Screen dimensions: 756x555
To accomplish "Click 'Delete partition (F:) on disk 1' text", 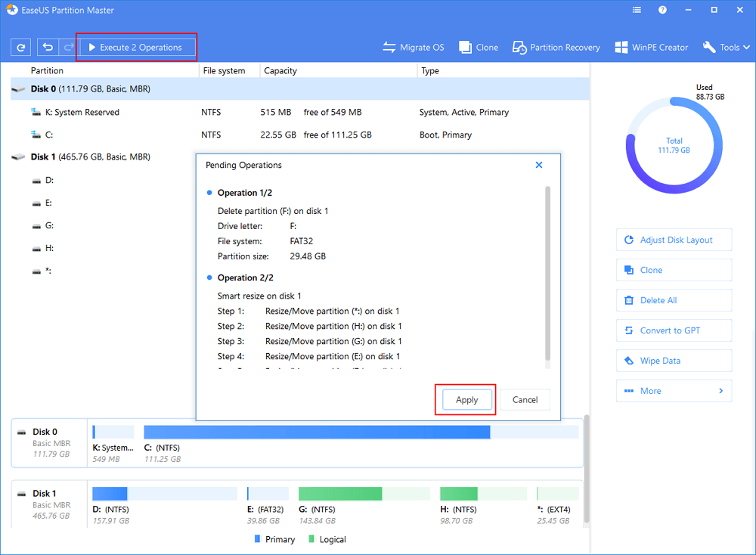I will [273, 211].
